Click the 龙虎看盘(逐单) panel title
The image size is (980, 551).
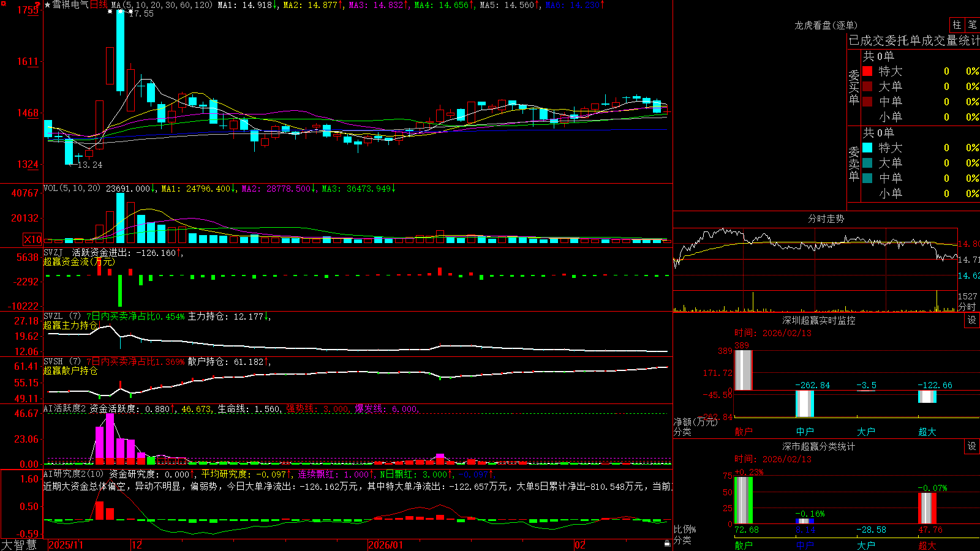pos(826,25)
